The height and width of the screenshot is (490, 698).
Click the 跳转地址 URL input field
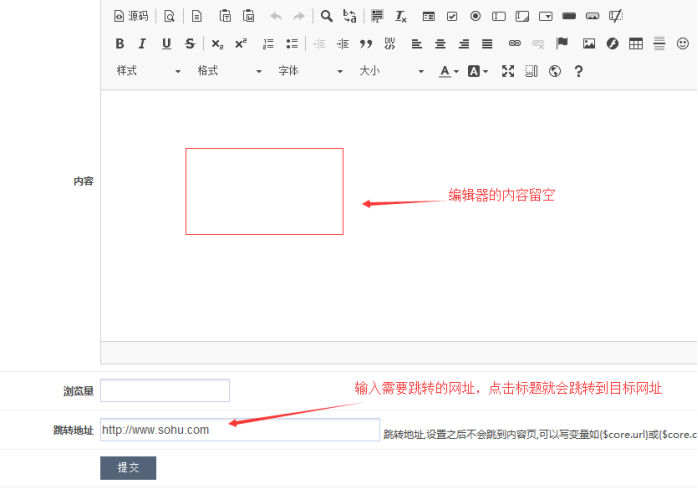[240, 430]
